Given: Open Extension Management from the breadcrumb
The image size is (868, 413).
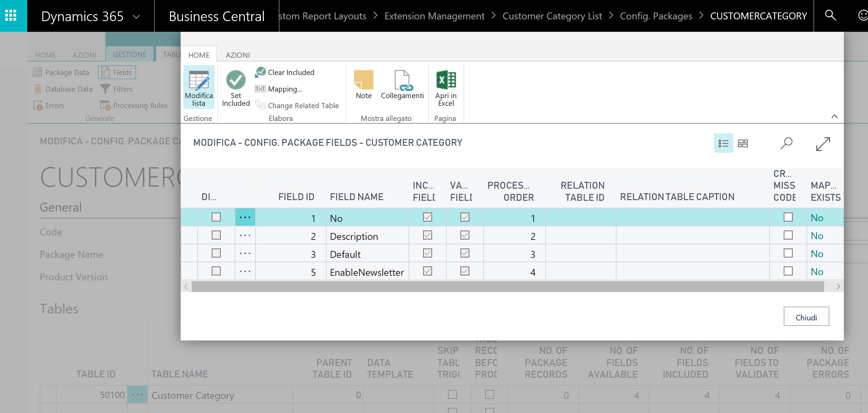Looking at the screenshot, I should 435,16.
